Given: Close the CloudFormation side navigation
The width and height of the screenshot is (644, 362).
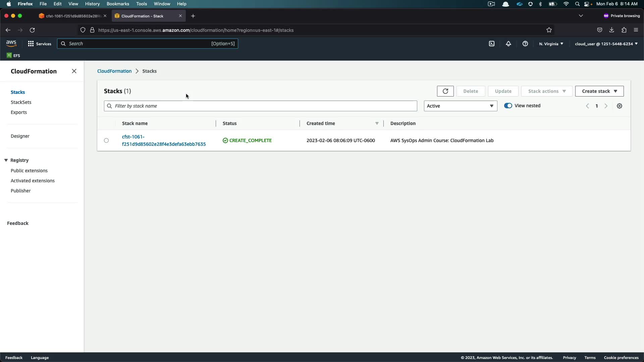Looking at the screenshot, I should (74, 71).
